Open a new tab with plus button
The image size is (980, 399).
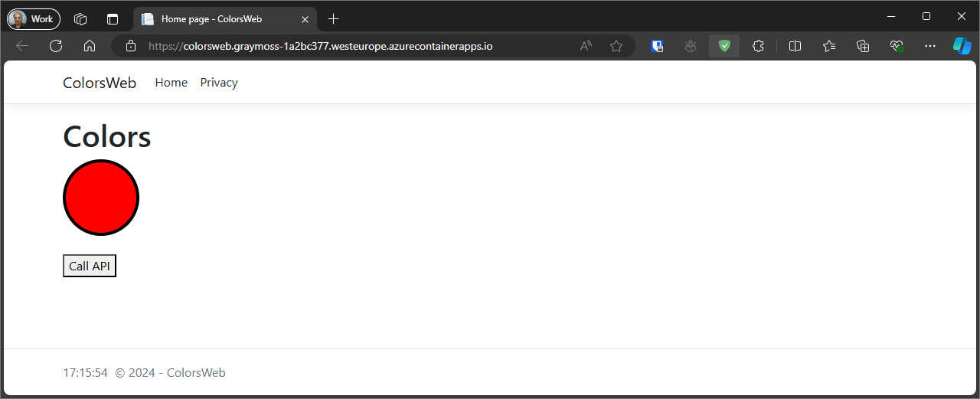tap(333, 19)
